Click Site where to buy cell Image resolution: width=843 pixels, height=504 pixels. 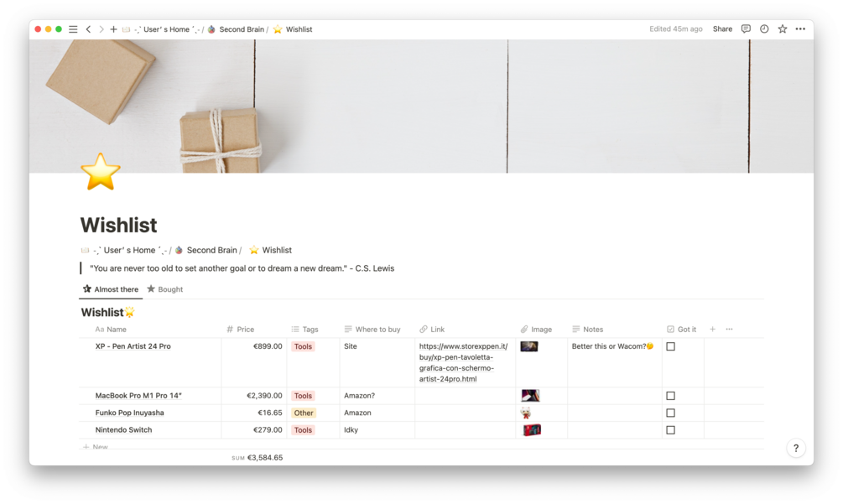click(377, 362)
